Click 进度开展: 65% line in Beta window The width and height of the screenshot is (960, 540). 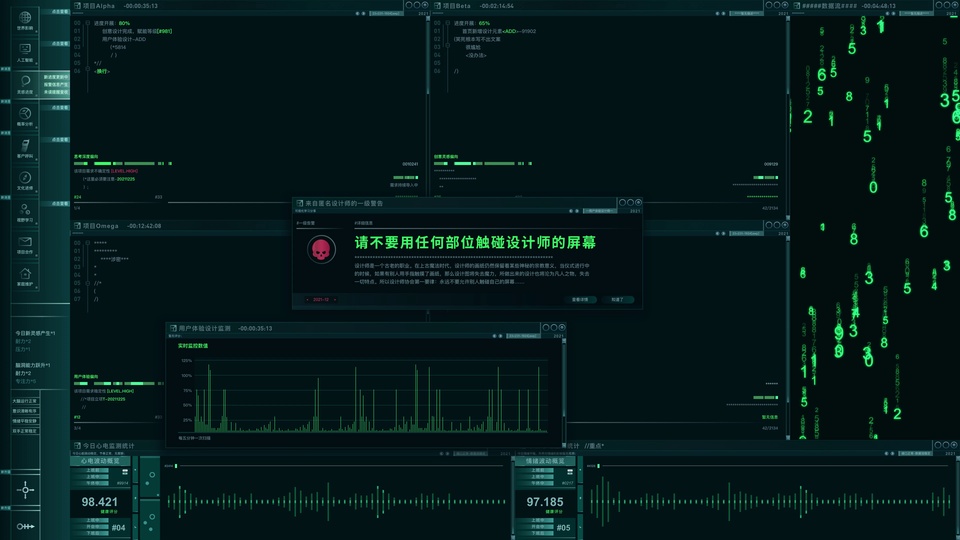click(472, 23)
